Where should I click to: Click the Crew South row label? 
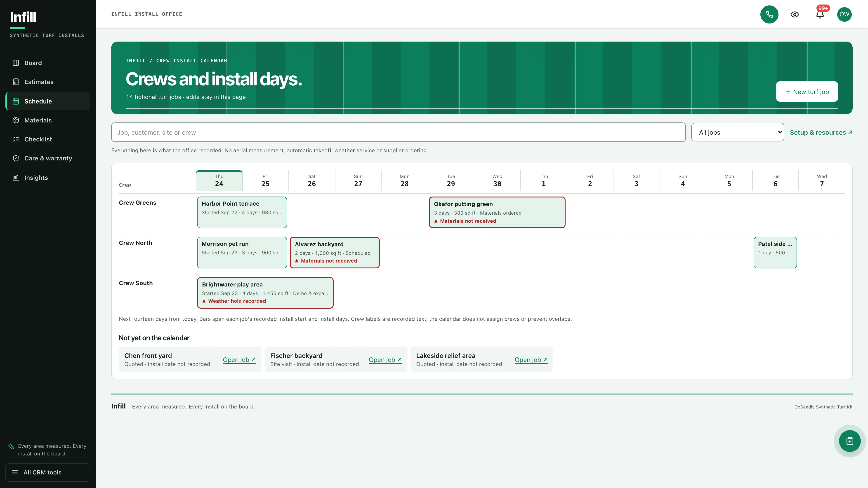coord(136,283)
